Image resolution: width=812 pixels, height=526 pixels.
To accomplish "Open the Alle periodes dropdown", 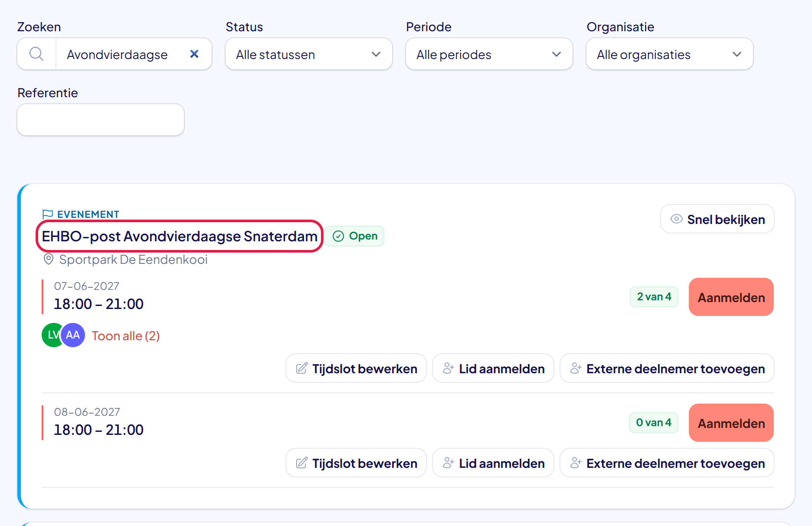I will pos(489,54).
